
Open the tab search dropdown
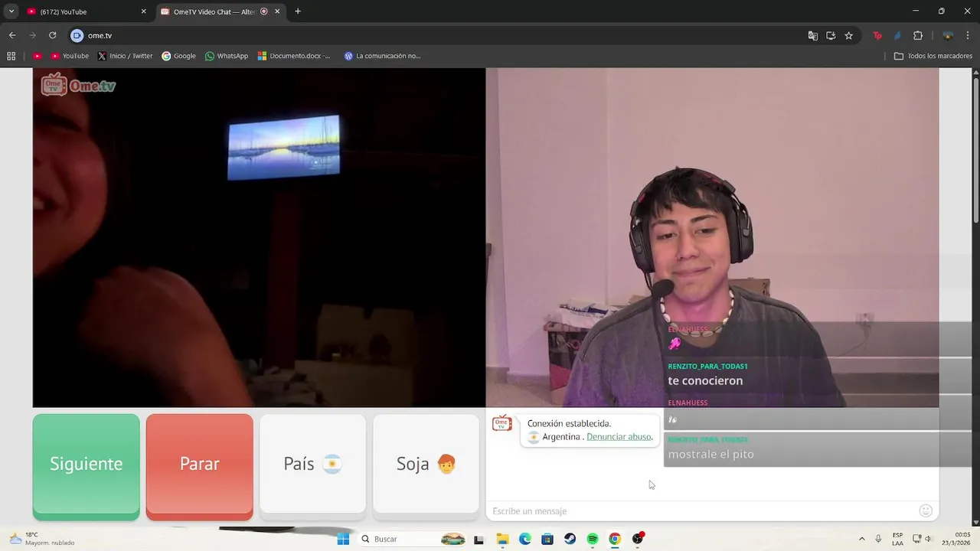pos(11,11)
